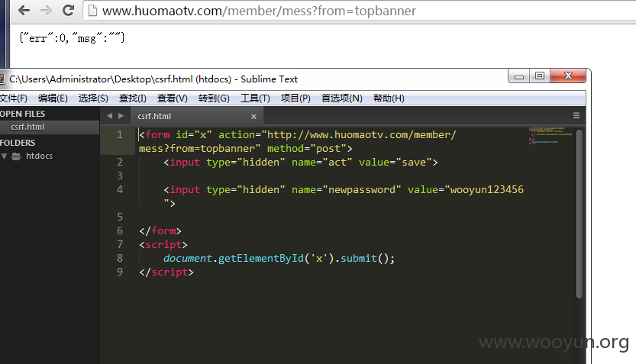Click the "save" value on line 2

coord(414,162)
